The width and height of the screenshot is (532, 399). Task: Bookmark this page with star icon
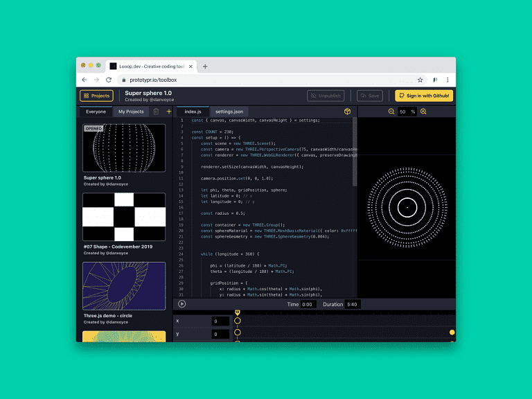tap(420, 80)
